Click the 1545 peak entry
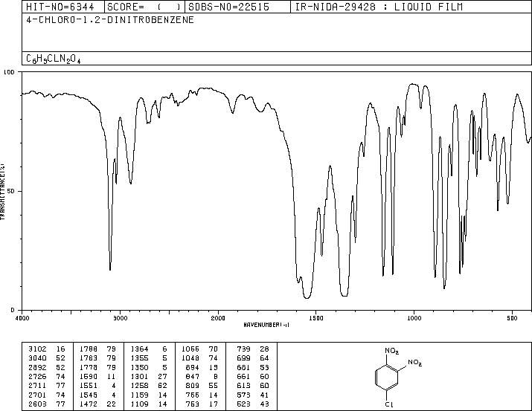 point(97,395)
